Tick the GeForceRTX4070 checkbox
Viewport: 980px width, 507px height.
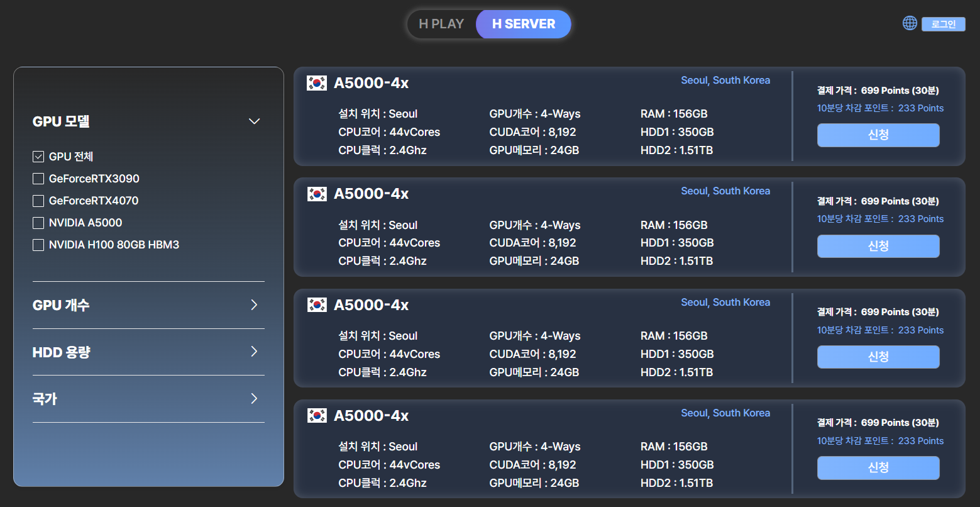[38, 201]
